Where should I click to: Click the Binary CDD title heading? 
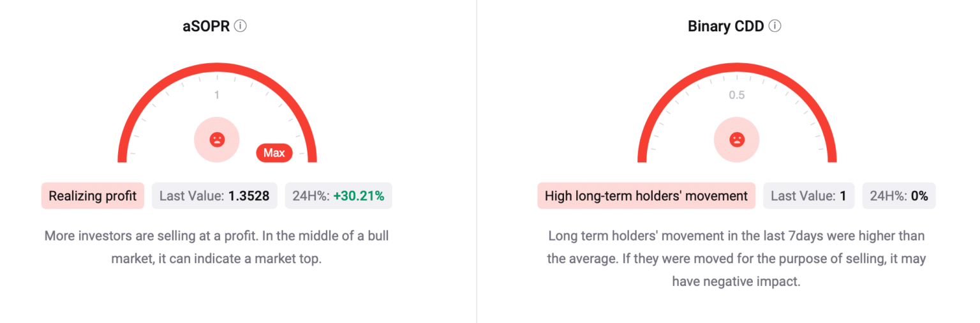(x=725, y=26)
